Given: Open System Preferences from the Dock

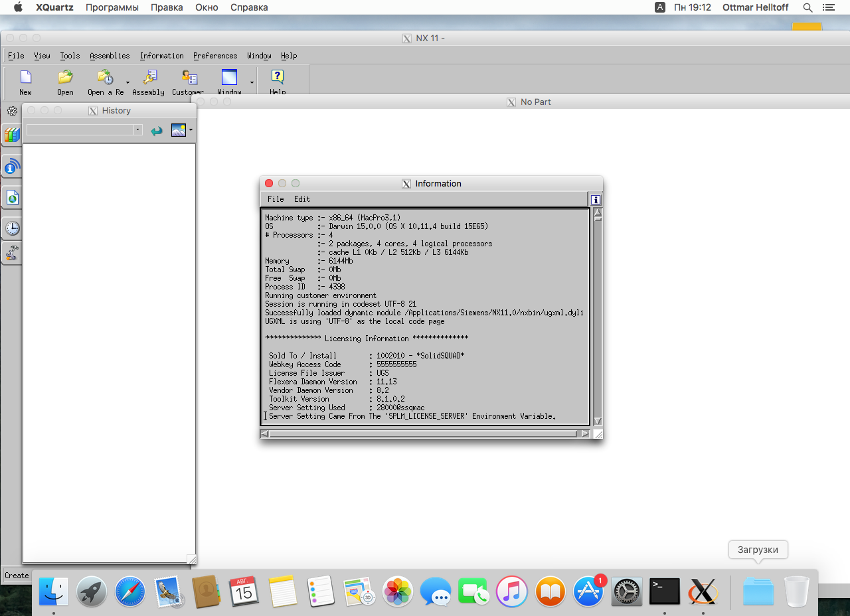Looking at the screenshot, I should click(626, 591).
